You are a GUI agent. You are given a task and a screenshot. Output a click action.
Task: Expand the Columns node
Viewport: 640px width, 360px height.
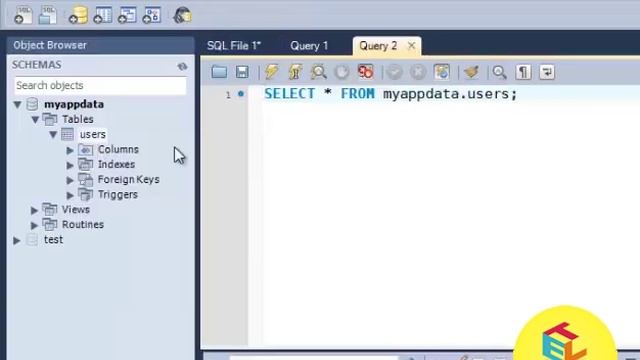click(70, 150)
